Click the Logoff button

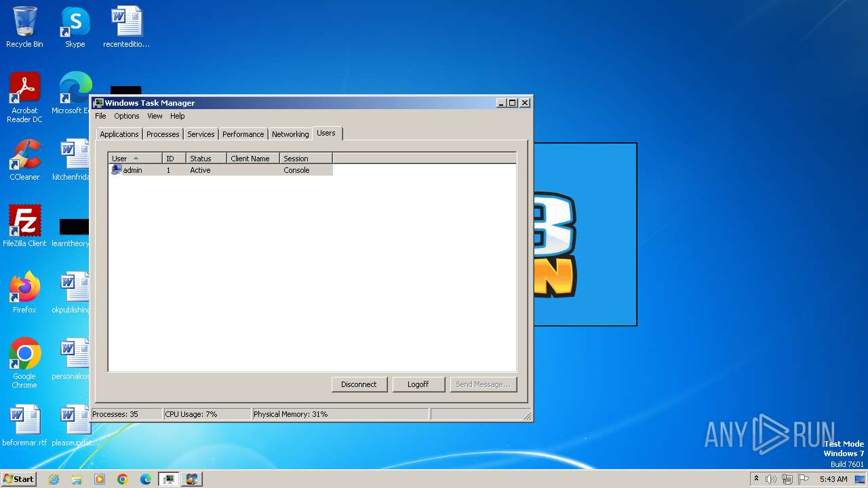418,384
